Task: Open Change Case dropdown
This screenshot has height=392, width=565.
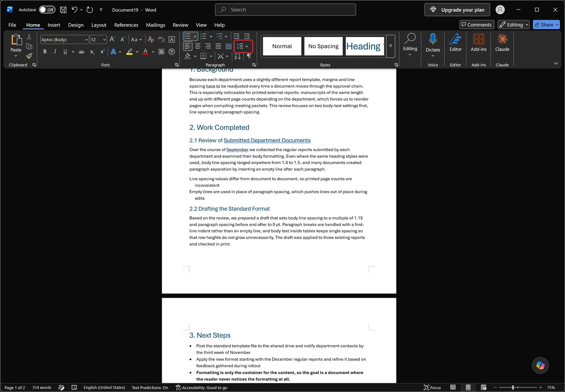Action: [136, 40]
